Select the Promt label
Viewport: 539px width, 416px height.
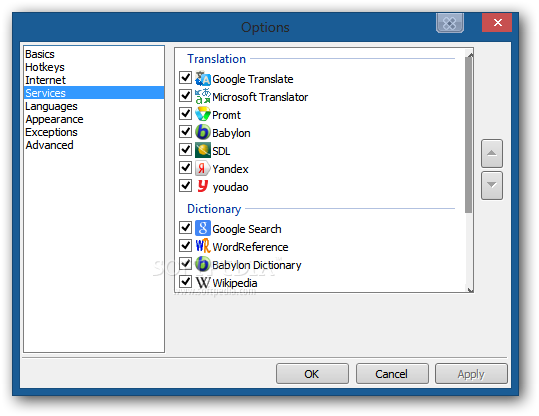point(226,115)
